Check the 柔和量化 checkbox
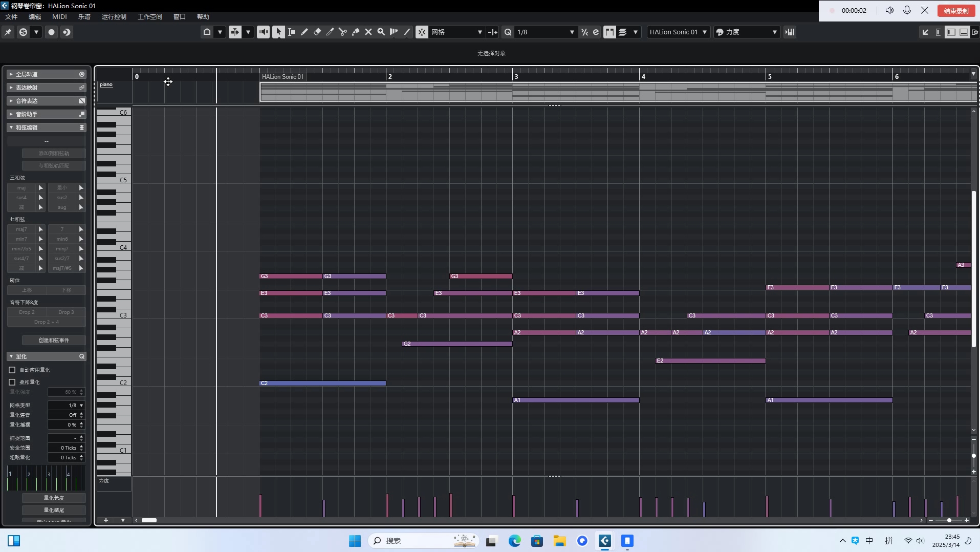The width and height of the screenshot is (980, 552). click(x=12, y=382)
